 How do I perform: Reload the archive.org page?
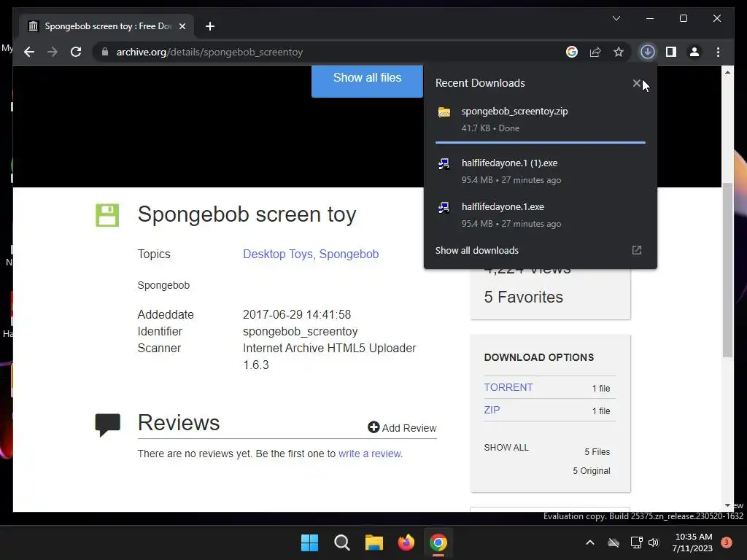click(x=76, y=52)
